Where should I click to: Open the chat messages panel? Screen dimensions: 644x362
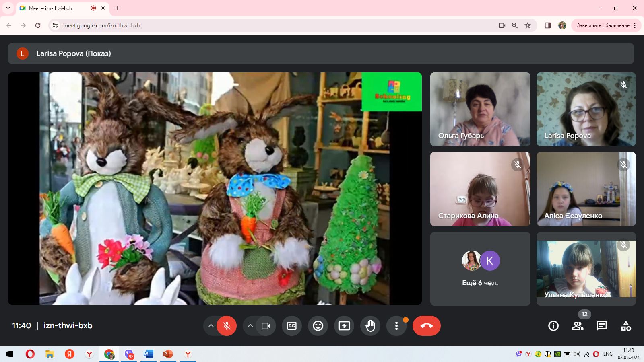click(x=602, y=326)
